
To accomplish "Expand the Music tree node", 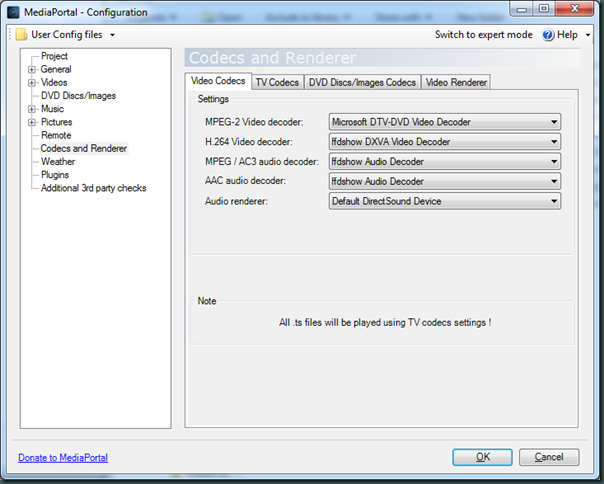I will (32, 109).
